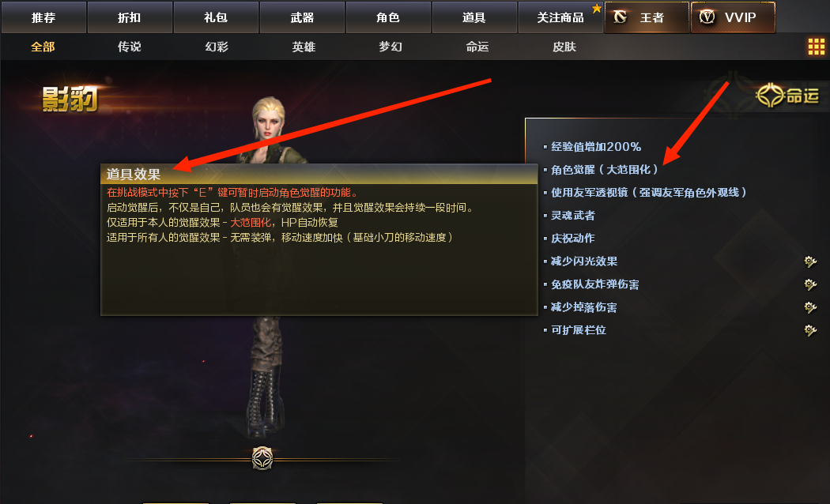Click the gear icon beside 减少闪光效果
Image resolution: width=830 pixels, height=504 pixels.
(810, 261)
